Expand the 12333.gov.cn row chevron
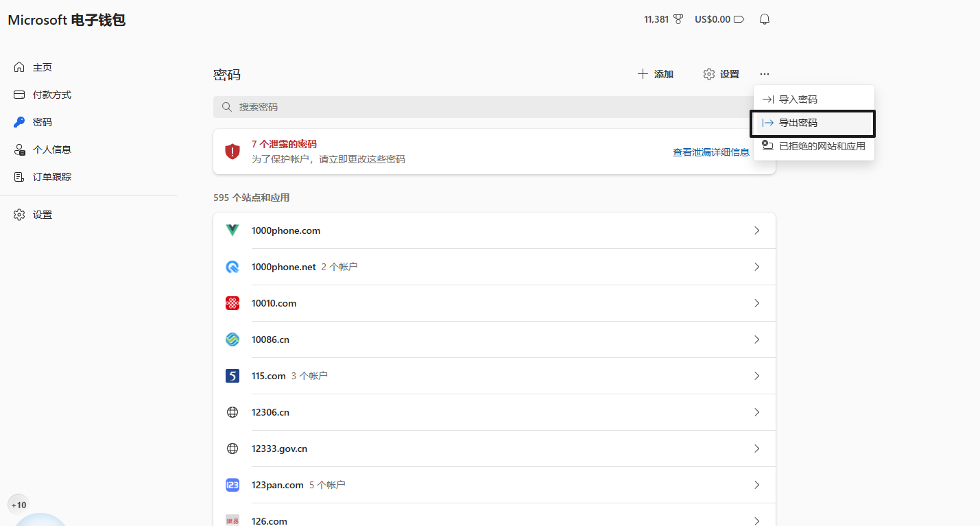This screenshot has height=526, width=980. tap(757, 449)
